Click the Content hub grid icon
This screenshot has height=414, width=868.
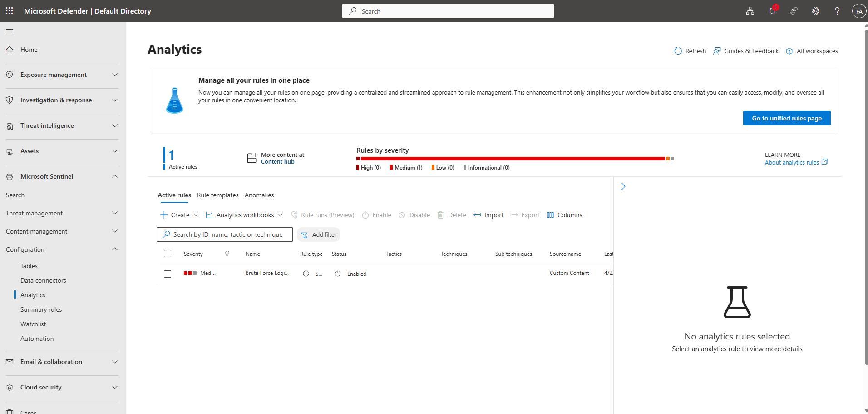[x=252, y=158]
